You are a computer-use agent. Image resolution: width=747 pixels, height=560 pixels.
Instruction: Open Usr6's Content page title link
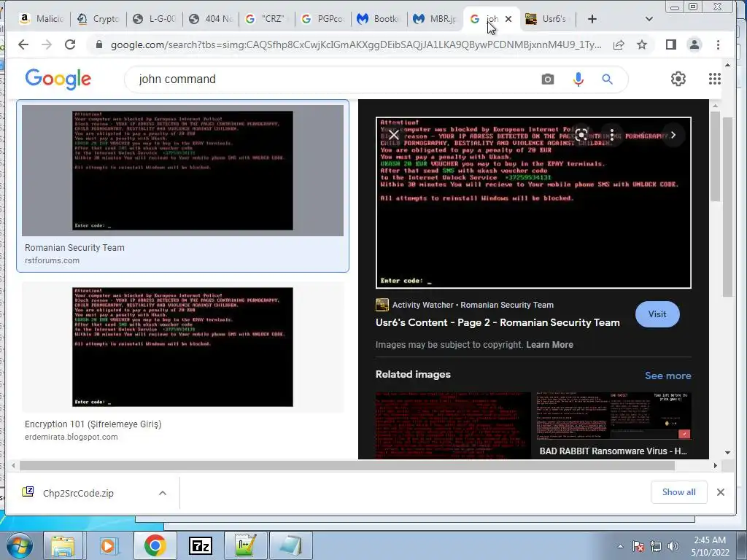pos(498,322)
